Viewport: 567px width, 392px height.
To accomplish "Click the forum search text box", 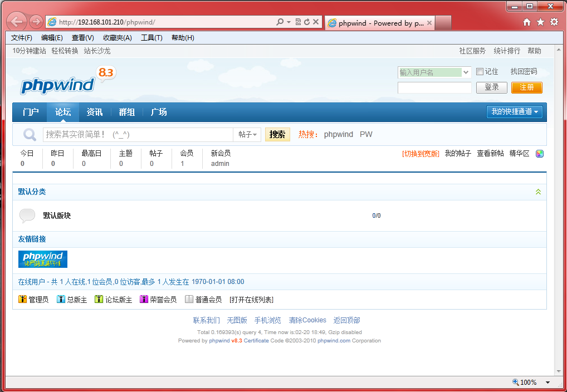I will (x=138, y=135).
